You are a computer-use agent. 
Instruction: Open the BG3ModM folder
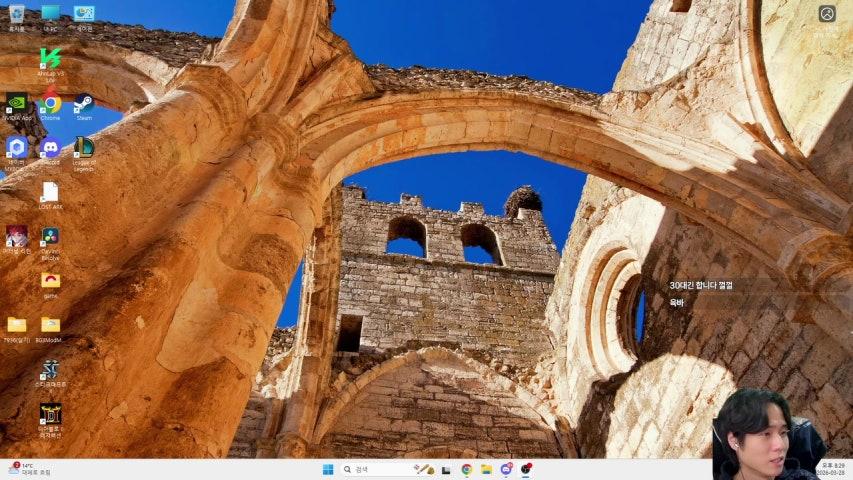point(50,325)
